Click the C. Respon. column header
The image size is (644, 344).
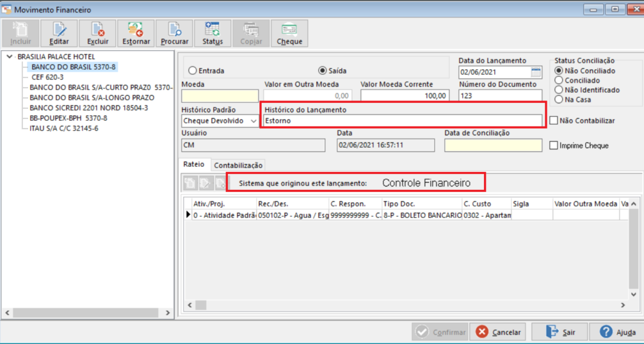(355, 204)
